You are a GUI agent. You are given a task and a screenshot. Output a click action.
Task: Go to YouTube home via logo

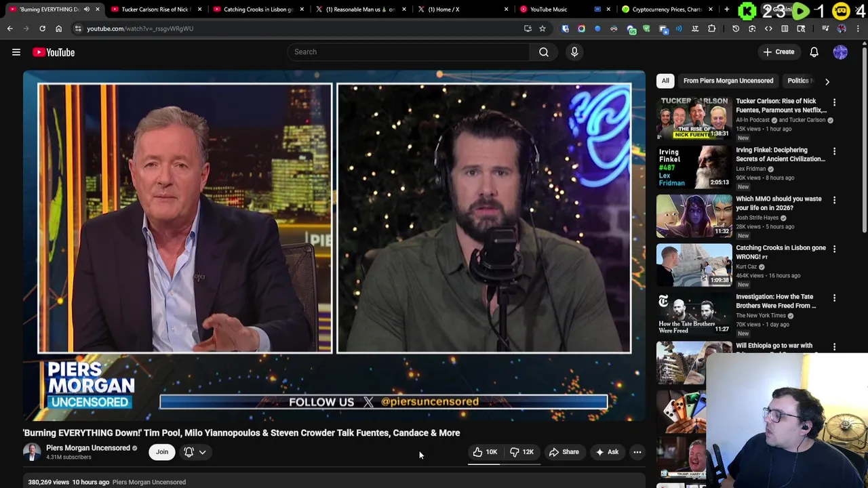[x=54, y=52]
